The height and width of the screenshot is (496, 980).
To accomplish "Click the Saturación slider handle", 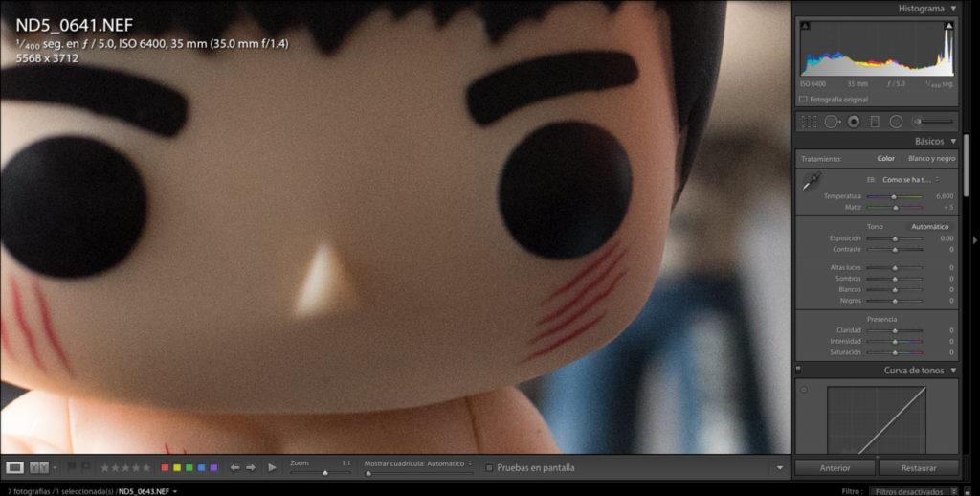I will point(895,353).
